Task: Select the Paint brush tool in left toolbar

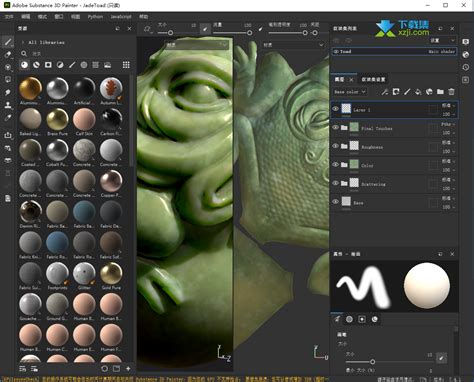Action: [x=8, y=42]
